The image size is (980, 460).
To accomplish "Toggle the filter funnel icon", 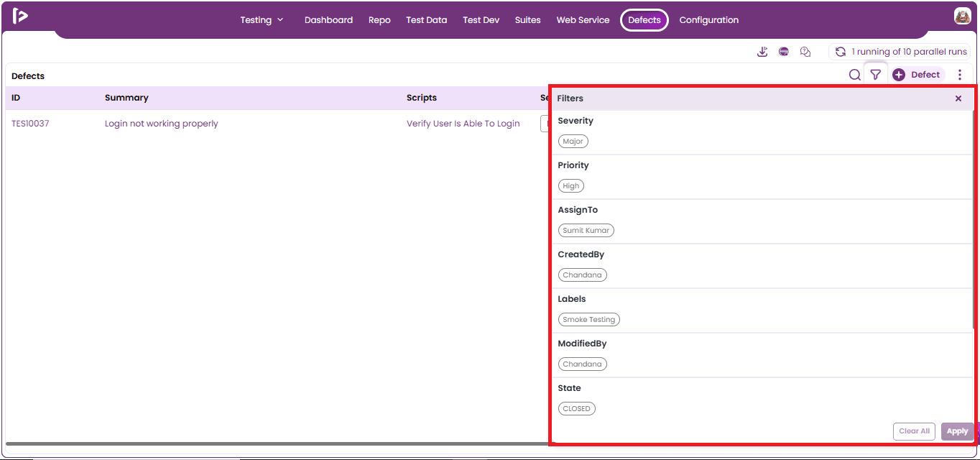I will pos(875,75).
